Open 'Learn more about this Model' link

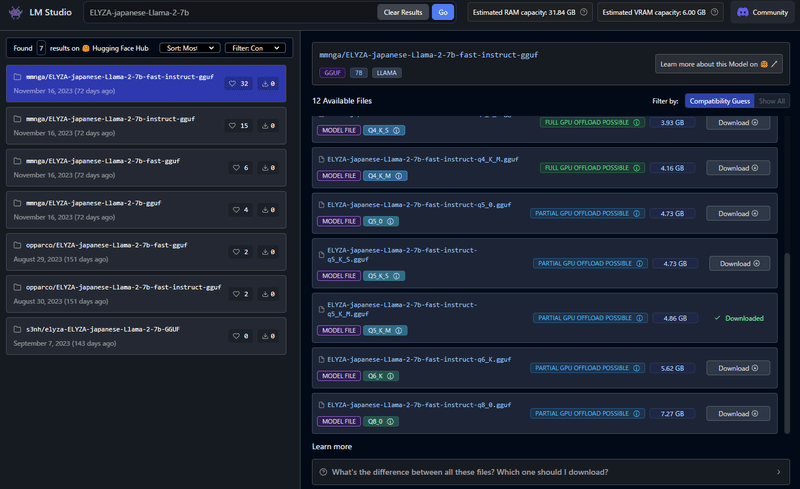click(x=718, y=64)
